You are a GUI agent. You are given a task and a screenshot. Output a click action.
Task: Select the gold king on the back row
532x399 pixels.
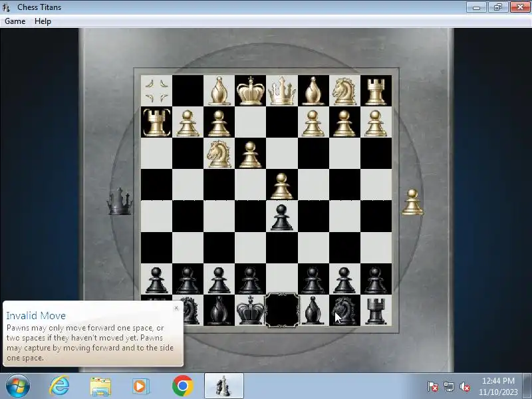[x=251, y=91]
